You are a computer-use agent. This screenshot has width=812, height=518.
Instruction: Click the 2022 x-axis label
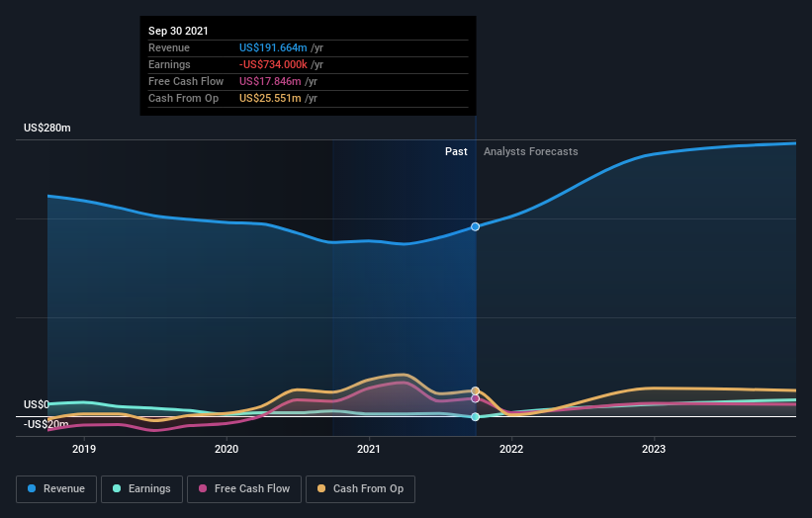click(511, 449)
